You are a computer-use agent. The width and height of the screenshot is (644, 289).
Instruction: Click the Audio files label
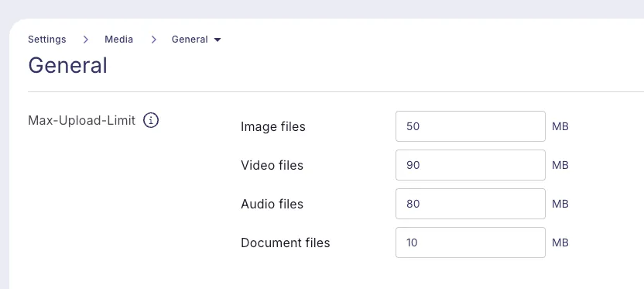tap(272, 204)
